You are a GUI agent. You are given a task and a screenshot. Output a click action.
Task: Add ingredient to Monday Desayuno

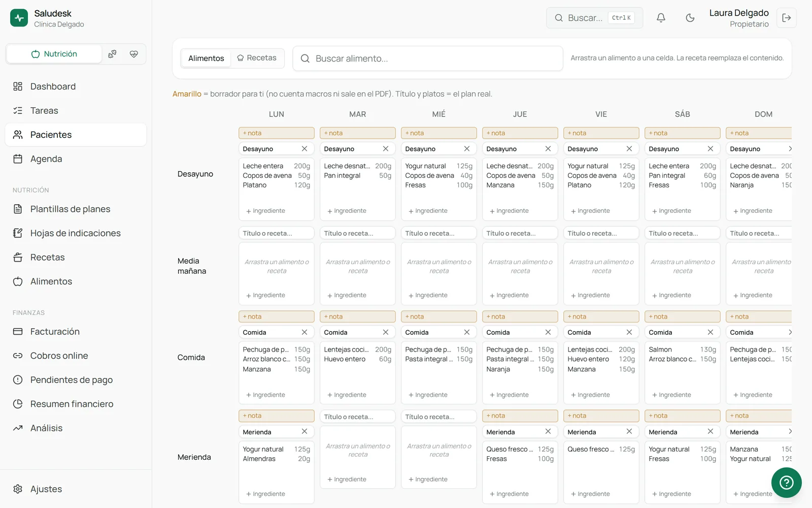click(265, 211)
